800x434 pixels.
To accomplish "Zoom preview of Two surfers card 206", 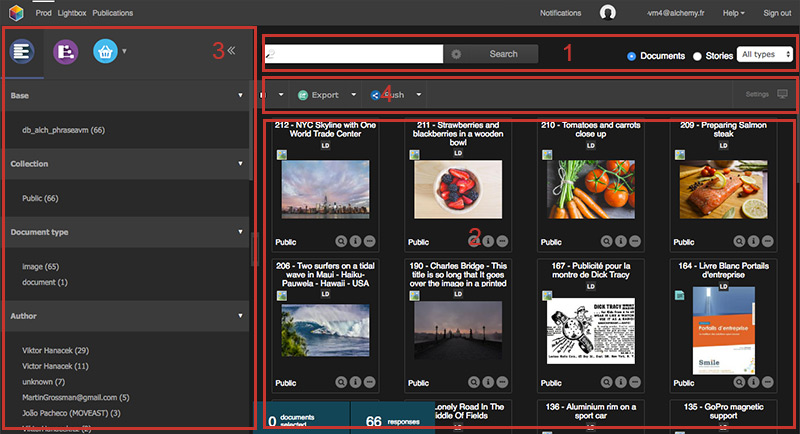I will (341, 382).
